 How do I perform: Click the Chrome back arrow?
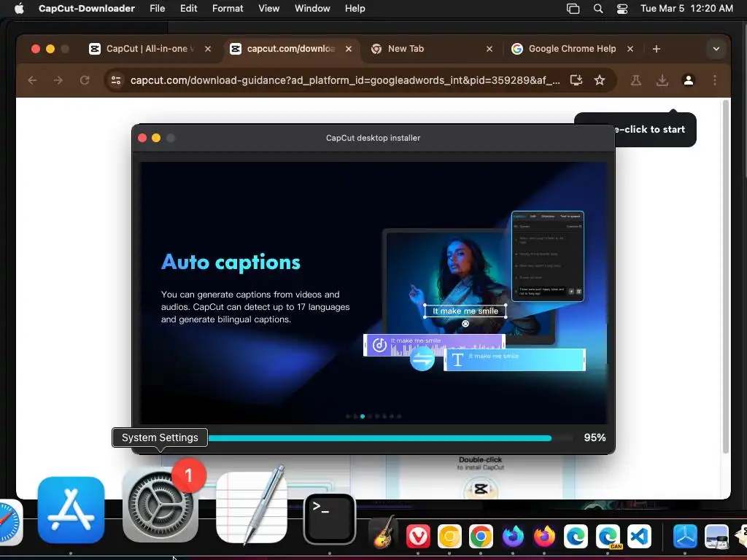tap(32, 80)
